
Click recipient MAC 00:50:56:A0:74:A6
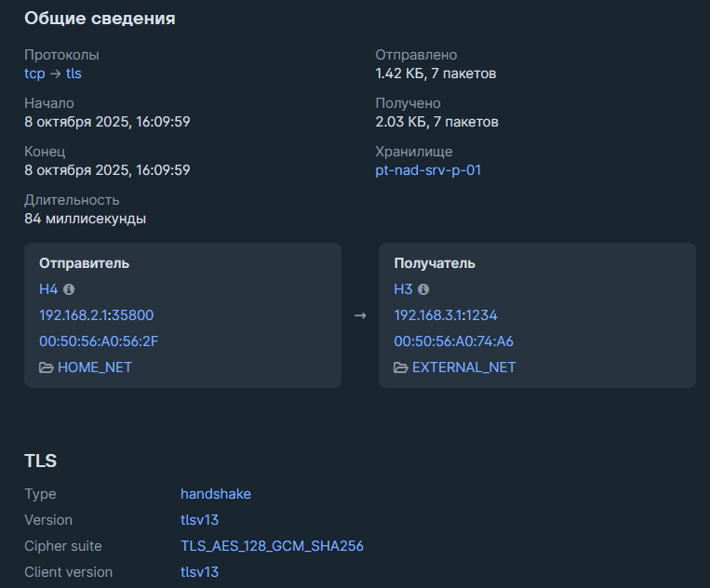pos(453,341)
